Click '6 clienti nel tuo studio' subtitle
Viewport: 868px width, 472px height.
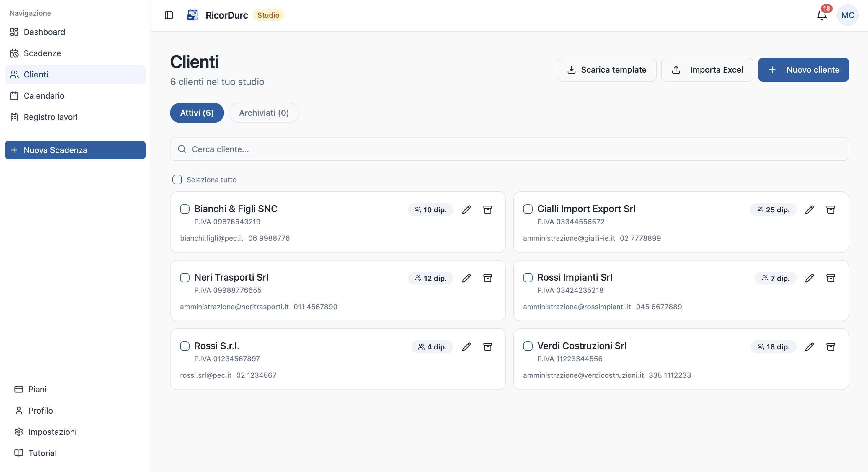217,82
